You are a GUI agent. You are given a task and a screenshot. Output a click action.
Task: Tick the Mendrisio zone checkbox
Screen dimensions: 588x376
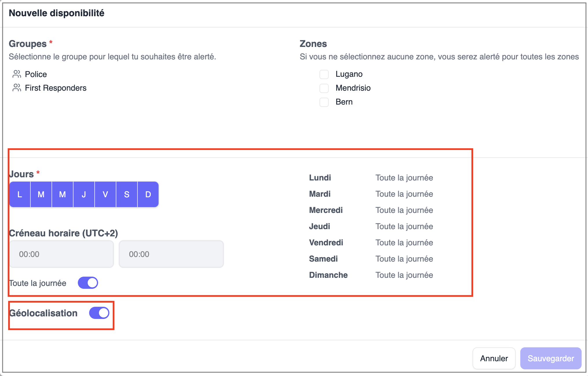(x=324, y=88)
